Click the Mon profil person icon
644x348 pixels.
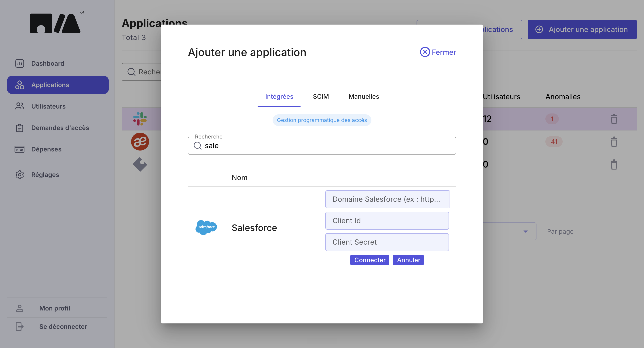click(19, 308)
